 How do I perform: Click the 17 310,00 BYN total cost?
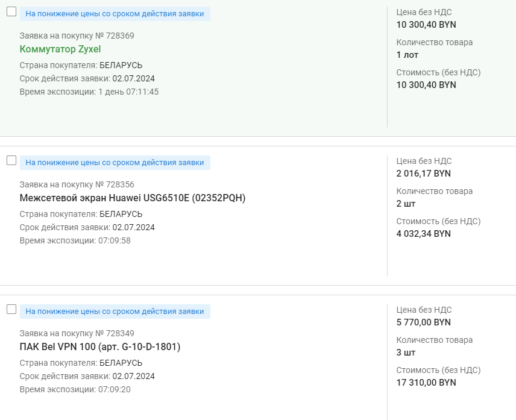[x=426, y=383]
